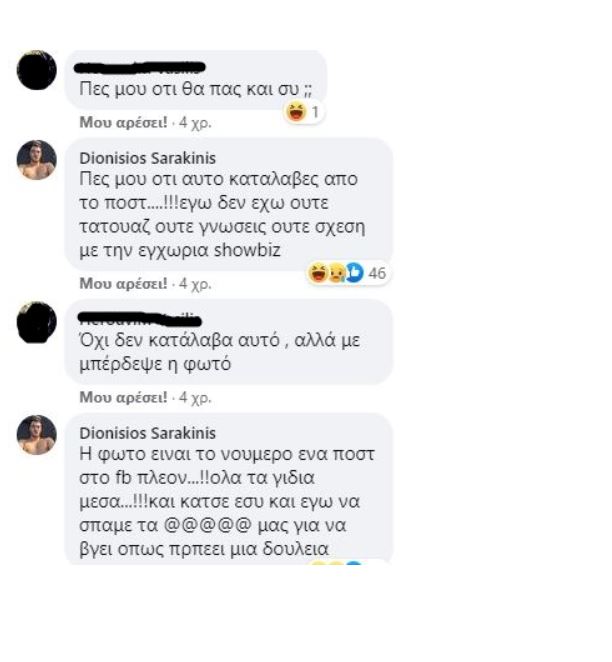Click the 4 χρ. timestamp under showbiz comment
Image resolution: width=612 pixels, height=662 pixels.
195,283
